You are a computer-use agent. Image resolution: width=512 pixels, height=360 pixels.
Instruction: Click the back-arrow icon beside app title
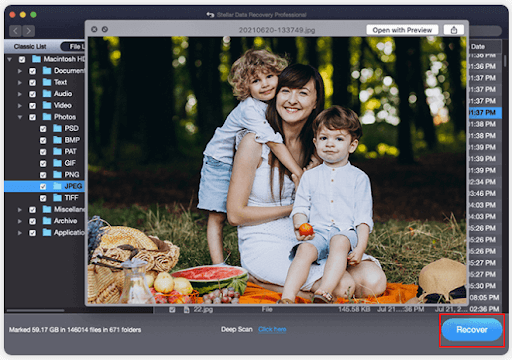click(x=210, y=15)
